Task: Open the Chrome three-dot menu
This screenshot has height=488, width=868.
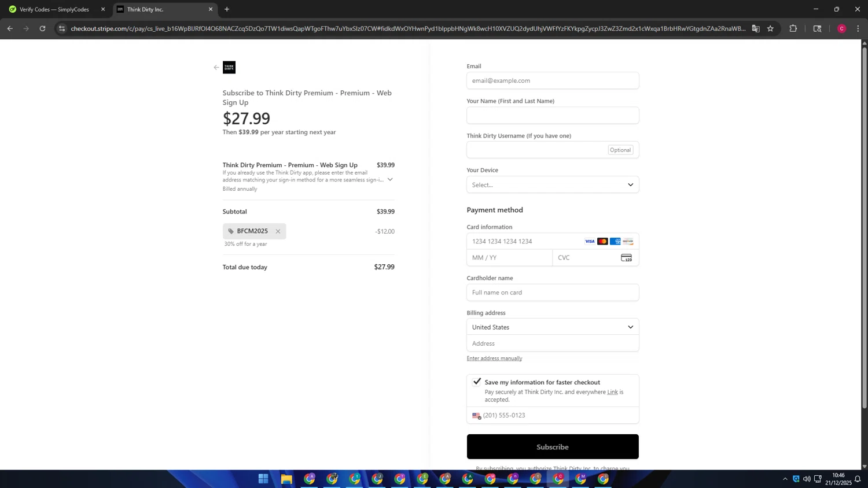Action: pos(858,28)
